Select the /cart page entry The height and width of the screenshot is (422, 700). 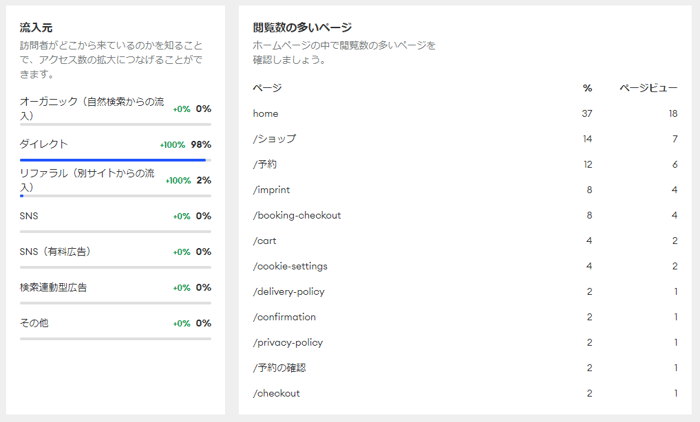(267, 240)
